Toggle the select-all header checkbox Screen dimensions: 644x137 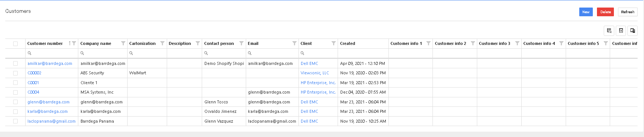[x=15, y=44]
